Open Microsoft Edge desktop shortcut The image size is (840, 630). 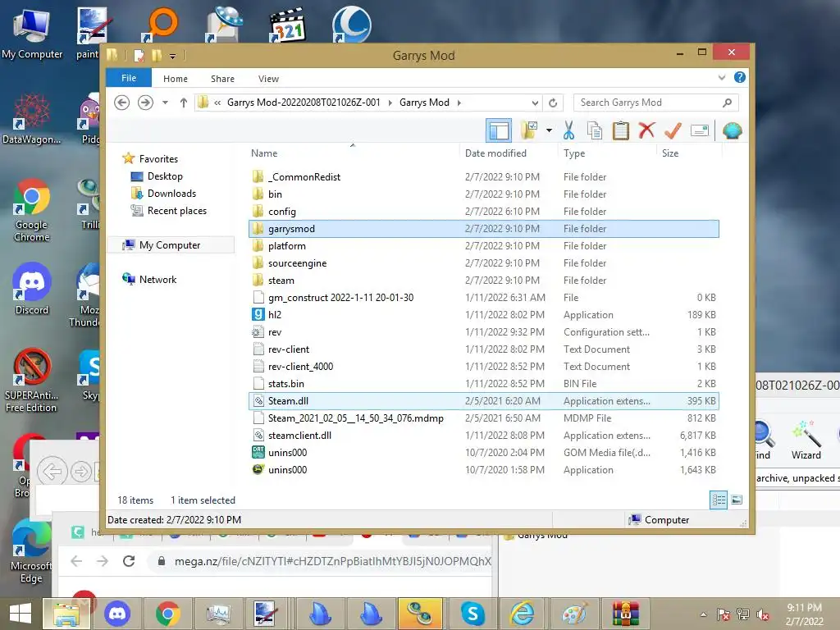coord(31,552)
